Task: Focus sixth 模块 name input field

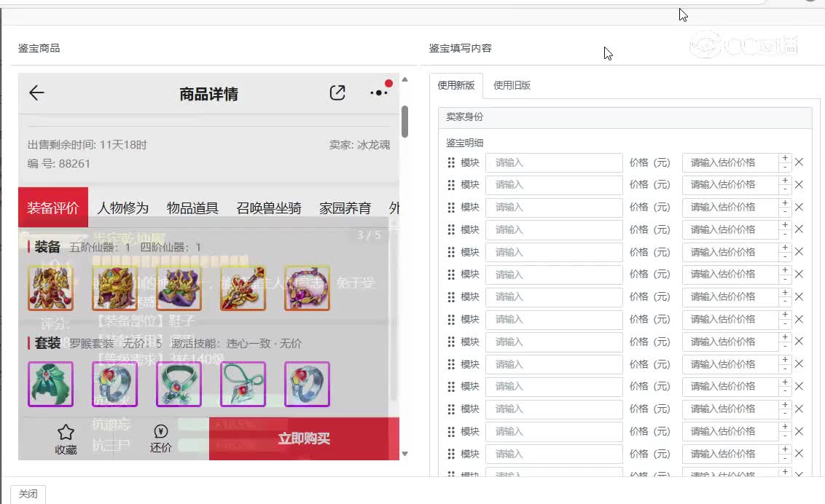Action: pos(554,275)
